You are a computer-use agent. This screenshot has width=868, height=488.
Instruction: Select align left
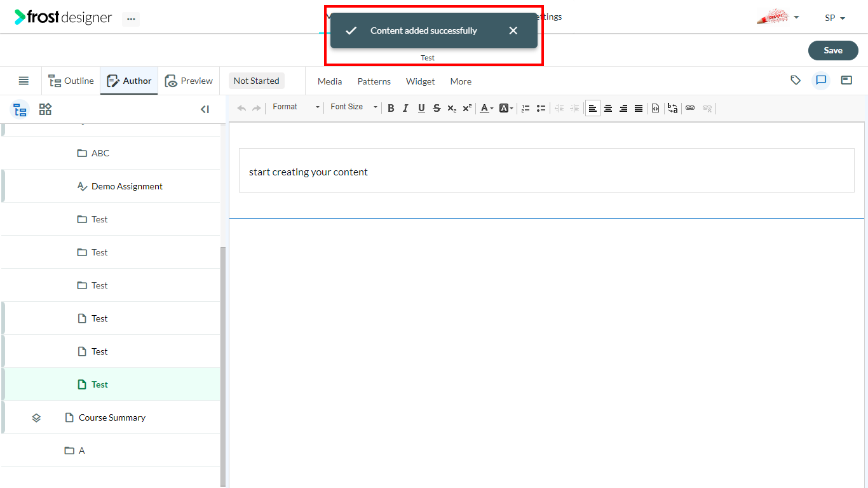pyautogui.click(x=593, y=108)
